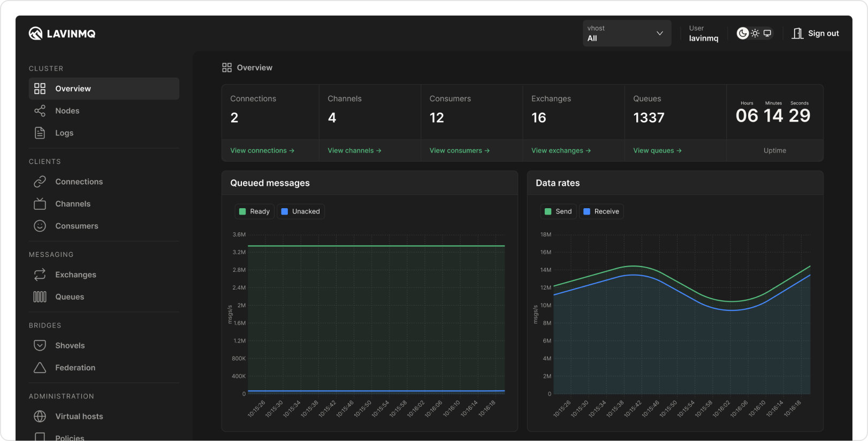868x441 pixels.
Task: Toggle the Ready series legend
Action: [254, 211]
